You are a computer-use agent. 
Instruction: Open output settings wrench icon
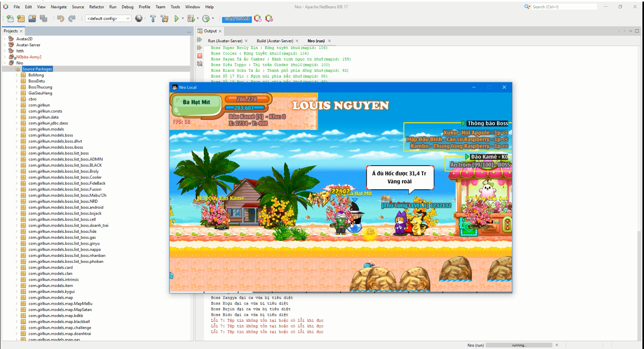200,64
